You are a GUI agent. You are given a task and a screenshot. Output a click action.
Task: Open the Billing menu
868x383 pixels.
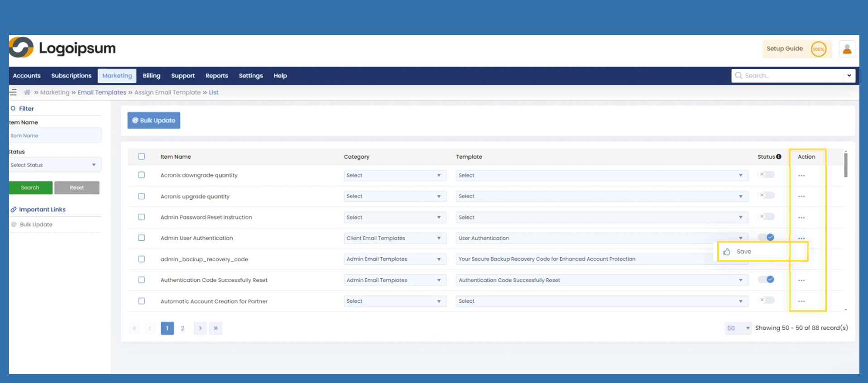click(151, 76)
